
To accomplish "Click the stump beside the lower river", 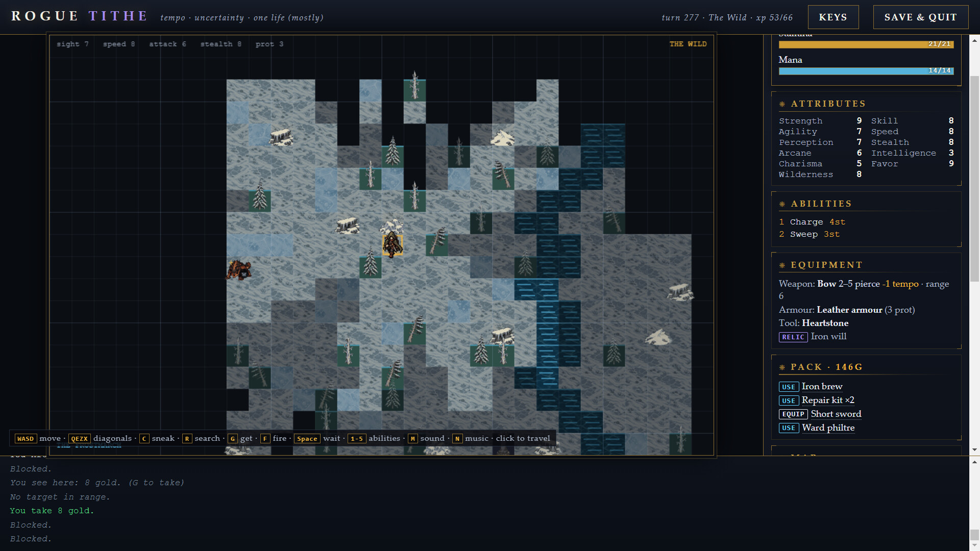I will point(502,336).
